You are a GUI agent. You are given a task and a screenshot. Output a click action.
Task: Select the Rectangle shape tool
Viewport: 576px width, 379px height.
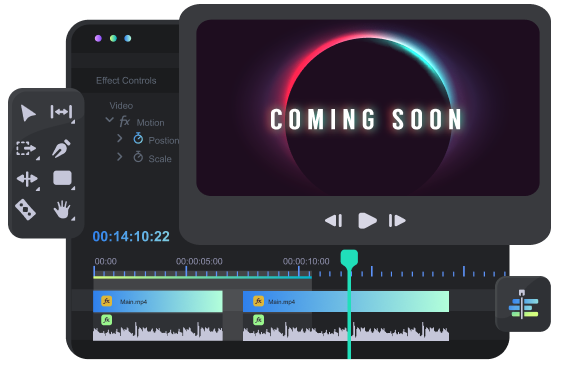(x=62, y=178)
